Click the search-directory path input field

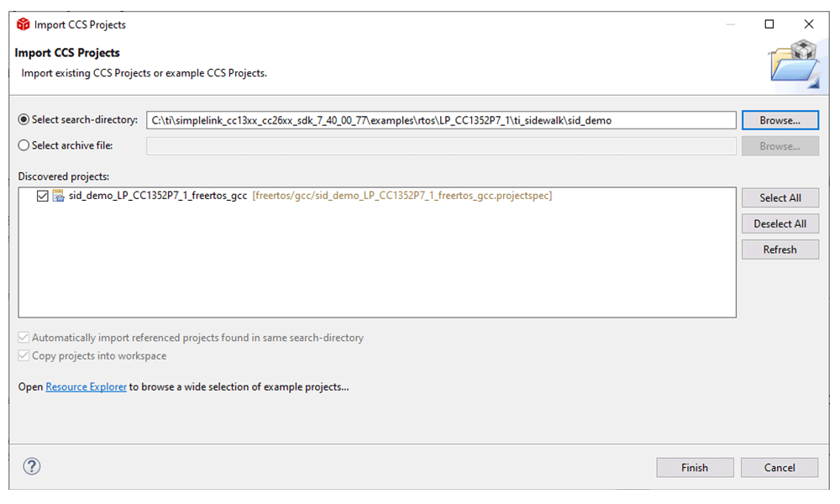pos(441,120)
